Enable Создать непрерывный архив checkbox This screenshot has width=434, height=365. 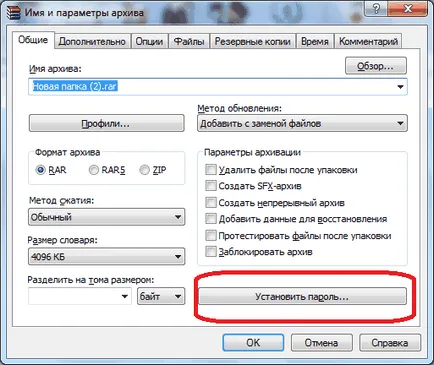tap(211, 202)
